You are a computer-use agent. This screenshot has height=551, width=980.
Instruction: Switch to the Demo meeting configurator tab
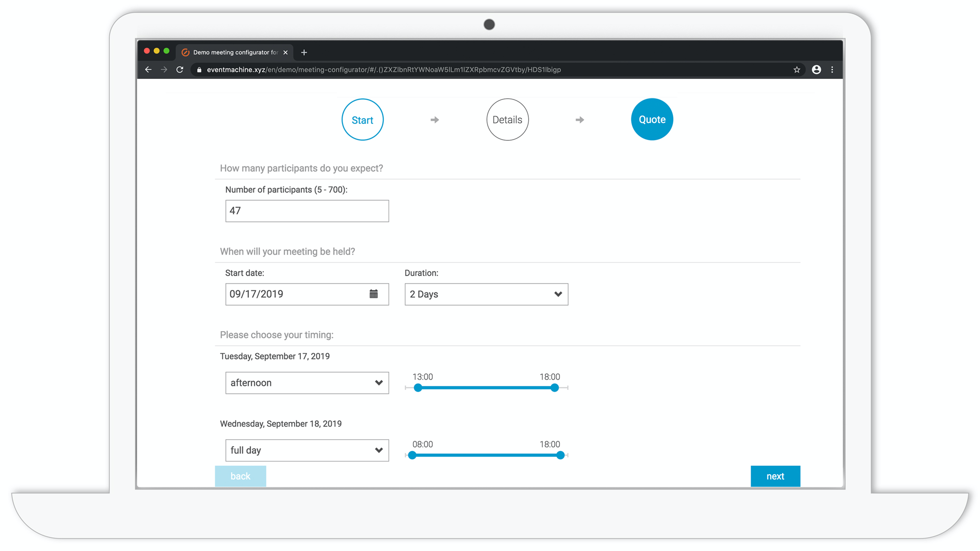pyautogui.click(x=230, y=52)
